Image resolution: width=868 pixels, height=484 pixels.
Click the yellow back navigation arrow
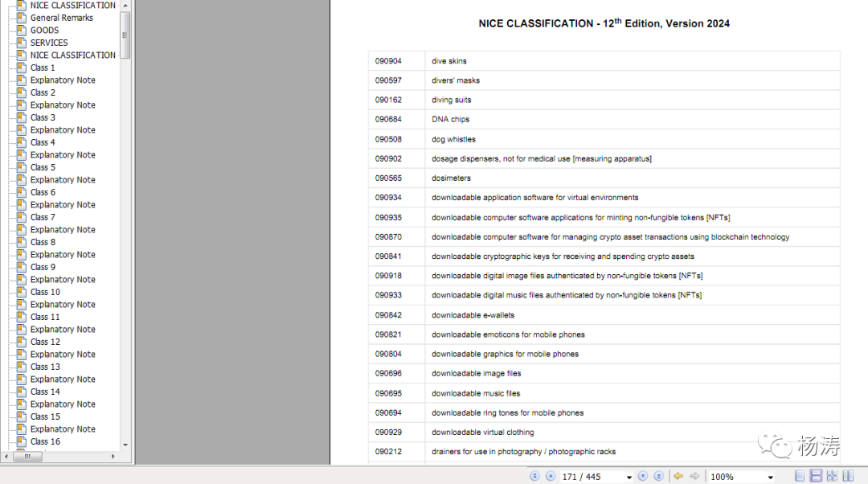(678, 476)
